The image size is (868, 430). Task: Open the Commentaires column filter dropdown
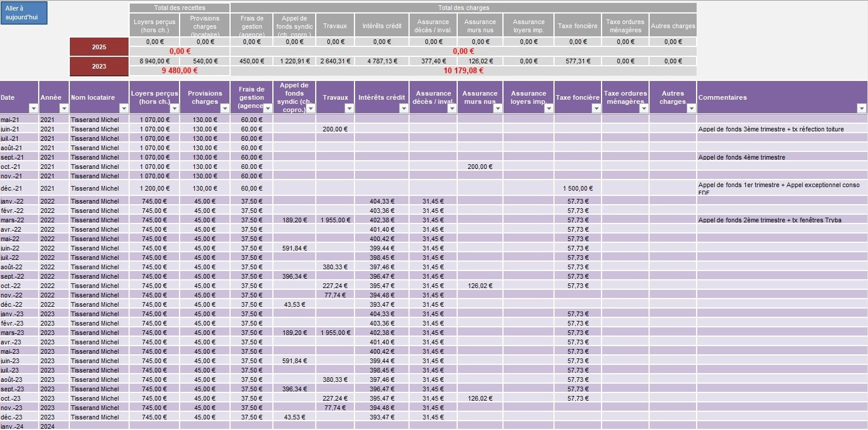862,109
